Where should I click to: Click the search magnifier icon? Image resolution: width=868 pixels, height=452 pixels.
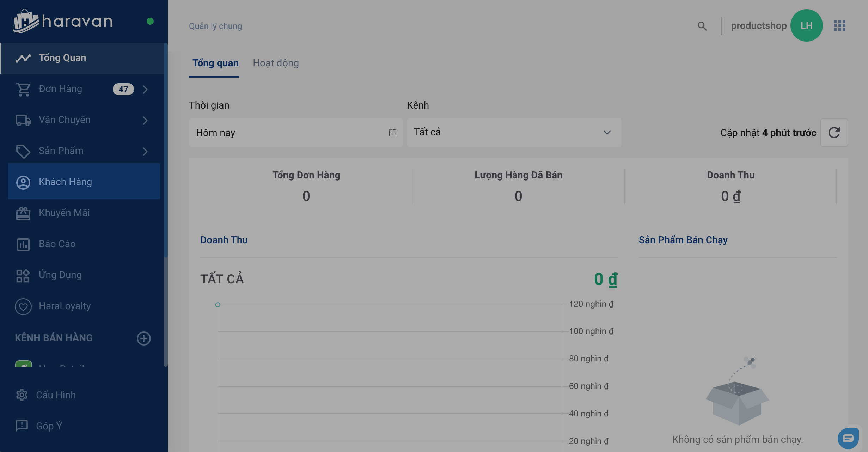coord(702,26)
